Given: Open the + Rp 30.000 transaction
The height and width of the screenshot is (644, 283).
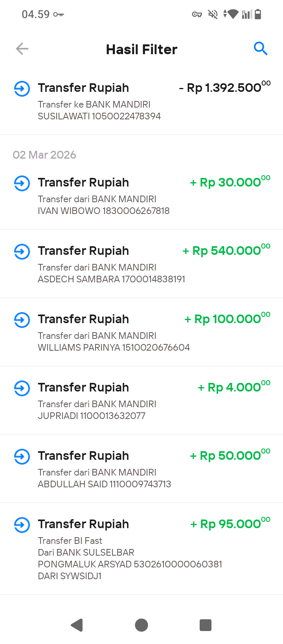Looking at the screenshot, I should pos(141,196).
